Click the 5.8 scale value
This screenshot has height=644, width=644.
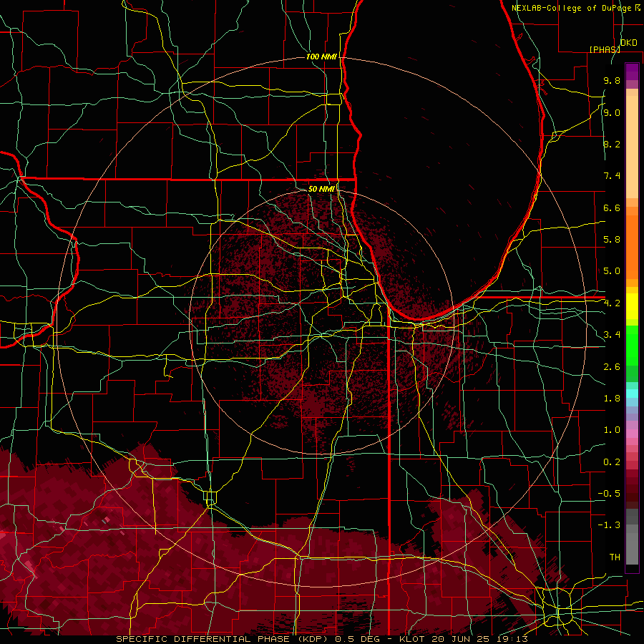click(x=612, y=240)
